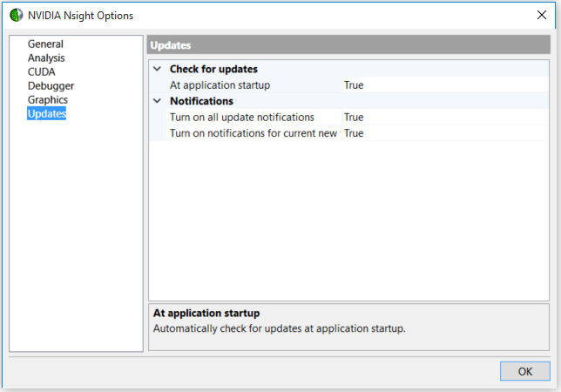This screenshot has height=392, width=561.
Task: Click the Check for updates heading
Action: tap(213, 69)
